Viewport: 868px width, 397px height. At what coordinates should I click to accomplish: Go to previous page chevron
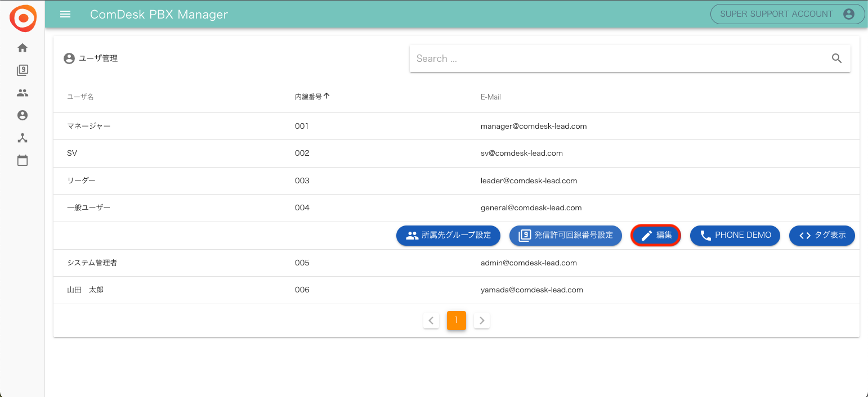tap(431, 321)
